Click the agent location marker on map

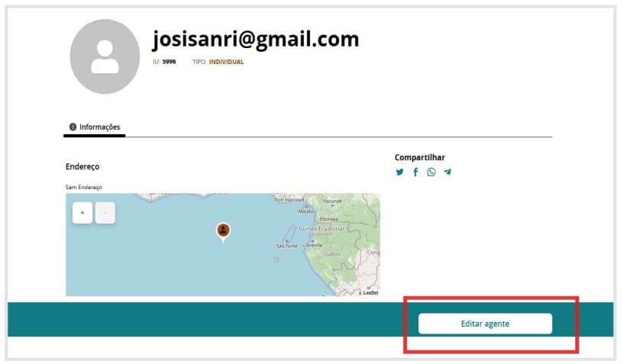(223, 230)
